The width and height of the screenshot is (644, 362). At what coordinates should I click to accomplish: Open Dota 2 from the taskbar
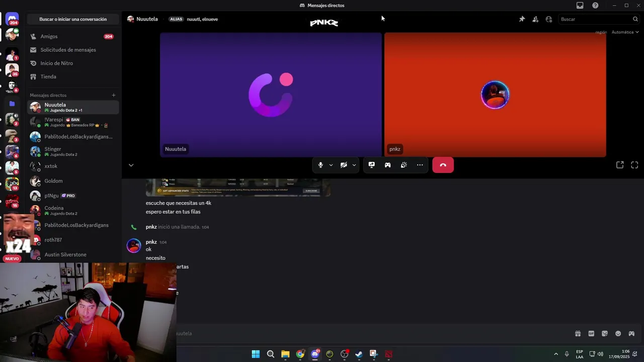point(388,354)
